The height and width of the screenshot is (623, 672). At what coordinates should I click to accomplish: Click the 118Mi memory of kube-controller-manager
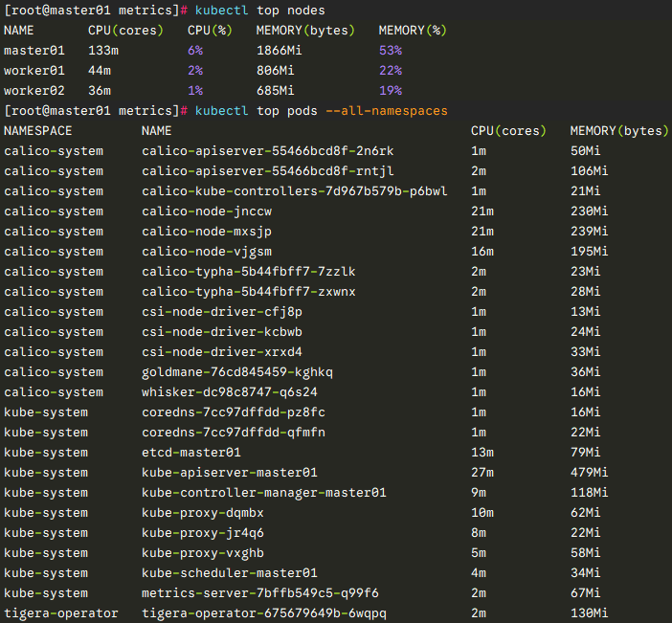(590, 493)
